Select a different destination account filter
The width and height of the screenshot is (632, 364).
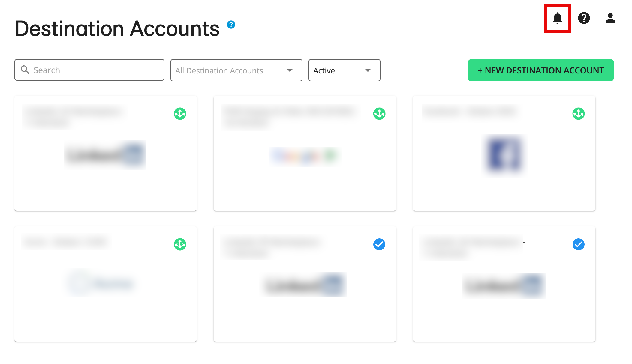pos(236,70)
